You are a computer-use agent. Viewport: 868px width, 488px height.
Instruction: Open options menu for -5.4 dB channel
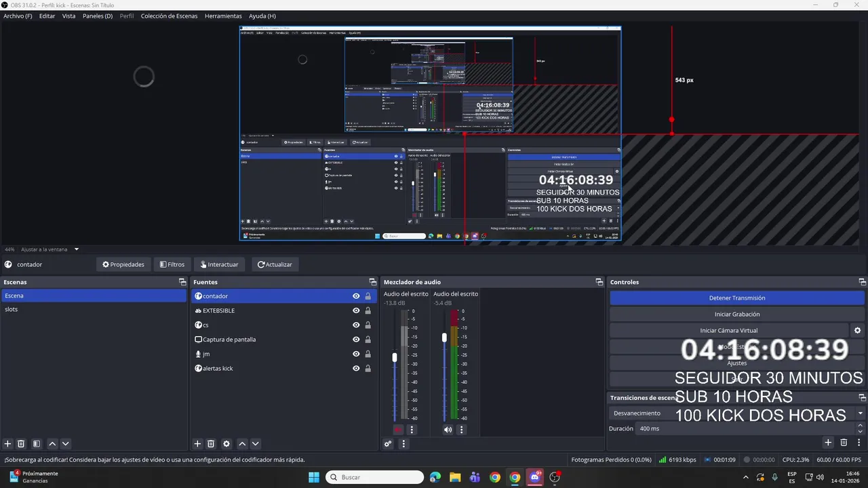coord(462,430)
